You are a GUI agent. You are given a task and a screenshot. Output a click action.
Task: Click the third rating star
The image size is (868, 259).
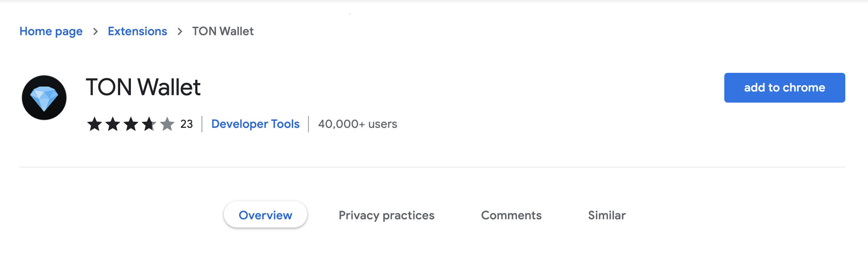click(131, 124)
